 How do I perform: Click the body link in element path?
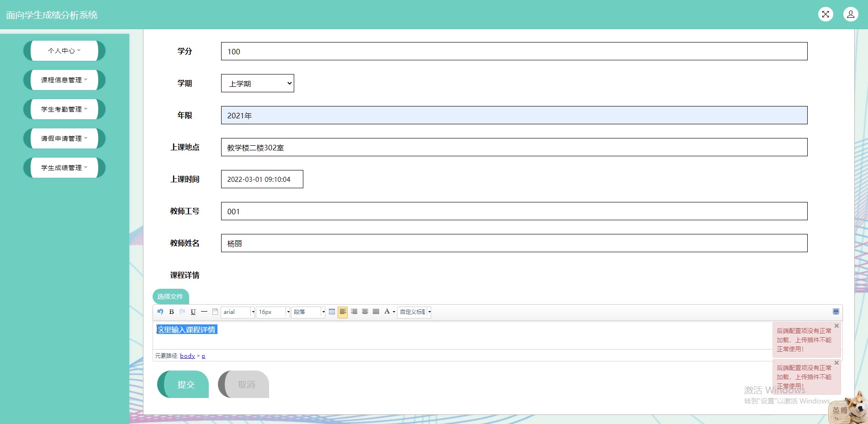click(187, 356)
